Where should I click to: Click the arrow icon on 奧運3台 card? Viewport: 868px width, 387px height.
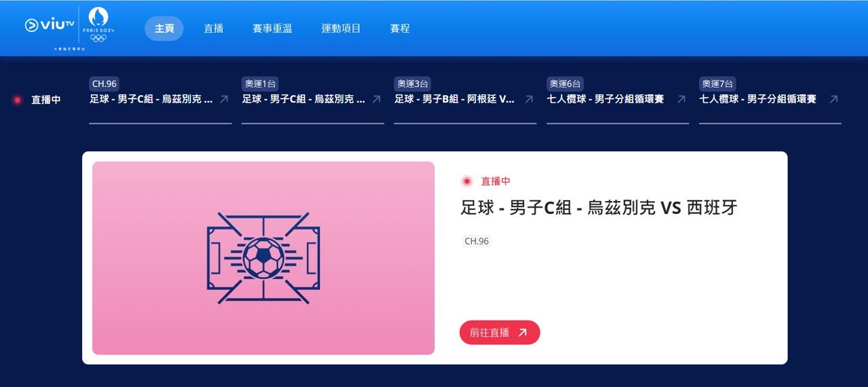click(529, 99)
